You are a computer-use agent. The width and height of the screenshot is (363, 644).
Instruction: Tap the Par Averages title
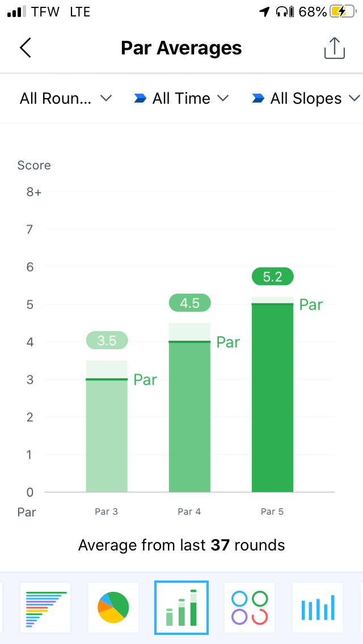click(x=181, y=48)
